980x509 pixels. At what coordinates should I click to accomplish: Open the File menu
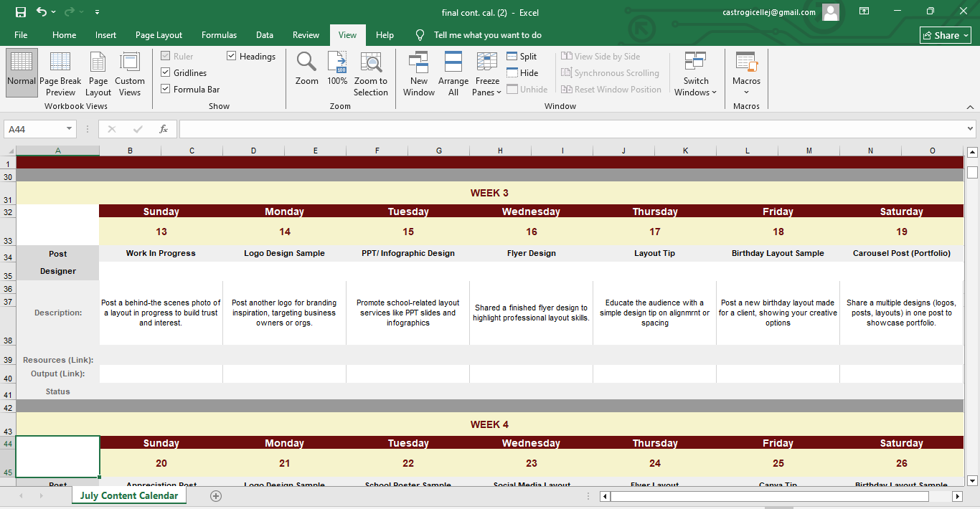tap(21, 35)
